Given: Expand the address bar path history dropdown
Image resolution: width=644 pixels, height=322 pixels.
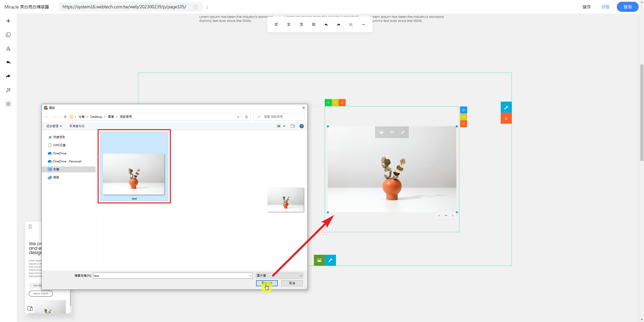Looking at the screenshot, I should click(238, 117).
